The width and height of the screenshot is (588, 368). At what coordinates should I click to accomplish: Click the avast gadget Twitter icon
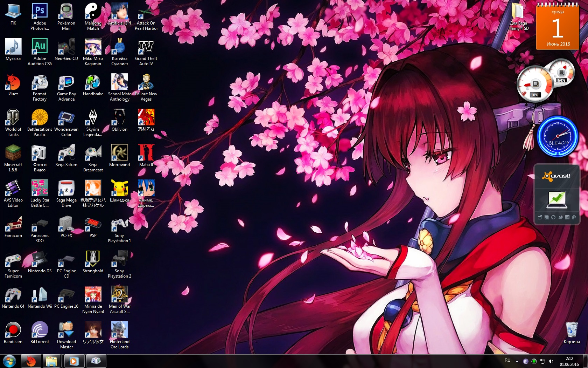point(560,217)
